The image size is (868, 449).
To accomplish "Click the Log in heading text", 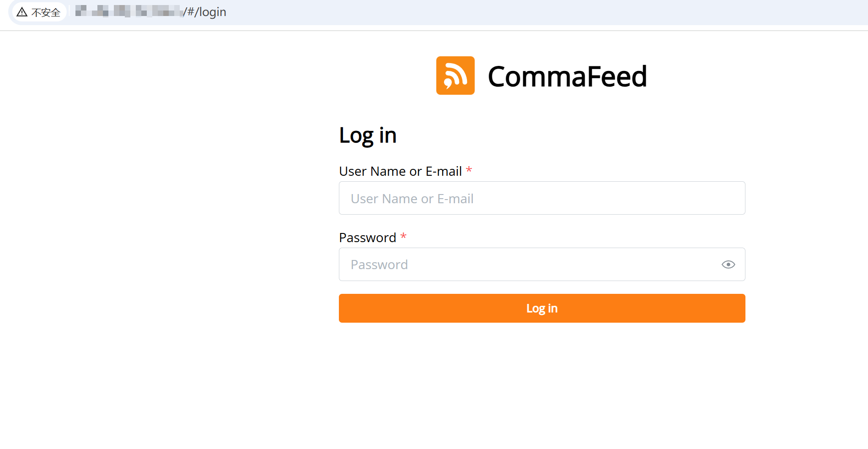I will click(x=368, y=135).
